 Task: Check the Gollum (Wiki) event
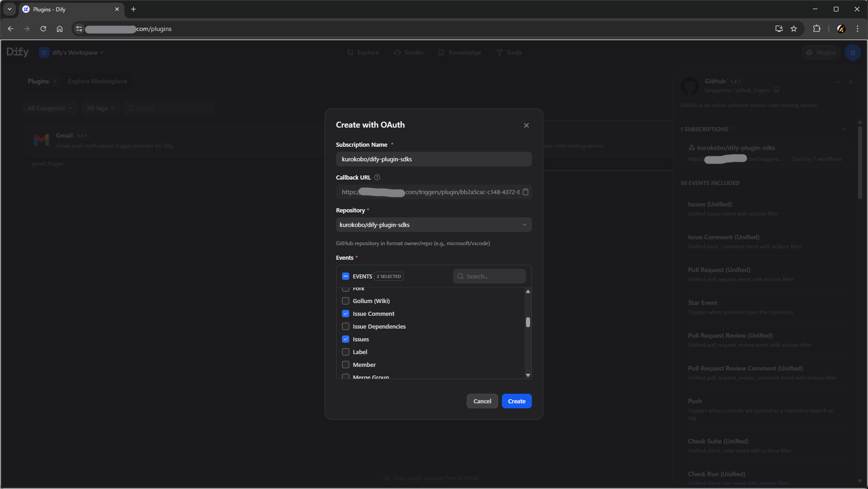coord(346,301)
